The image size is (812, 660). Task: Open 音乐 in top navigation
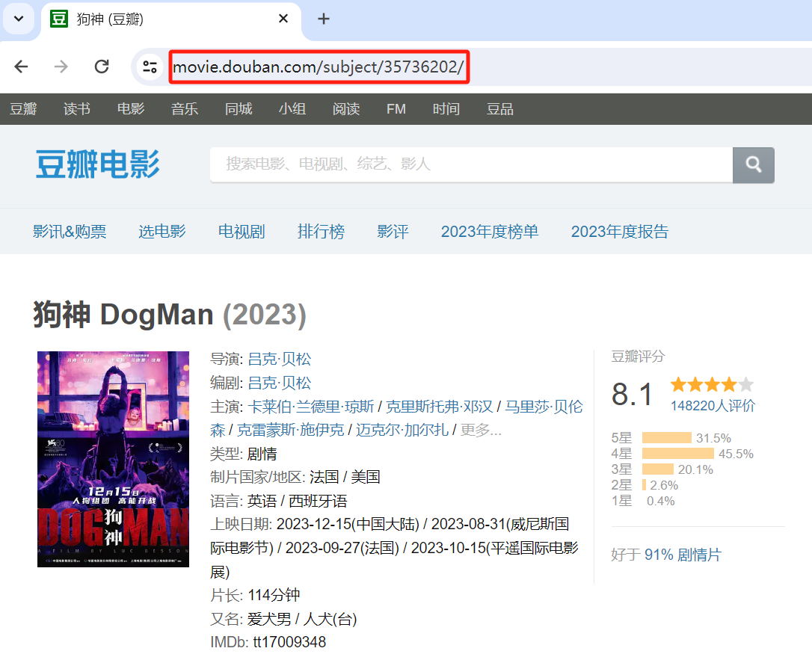[185, 109]
